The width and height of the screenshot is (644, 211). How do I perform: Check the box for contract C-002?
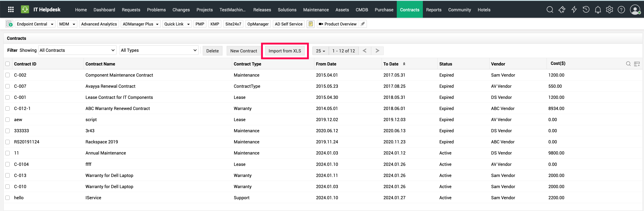(7, 75)
